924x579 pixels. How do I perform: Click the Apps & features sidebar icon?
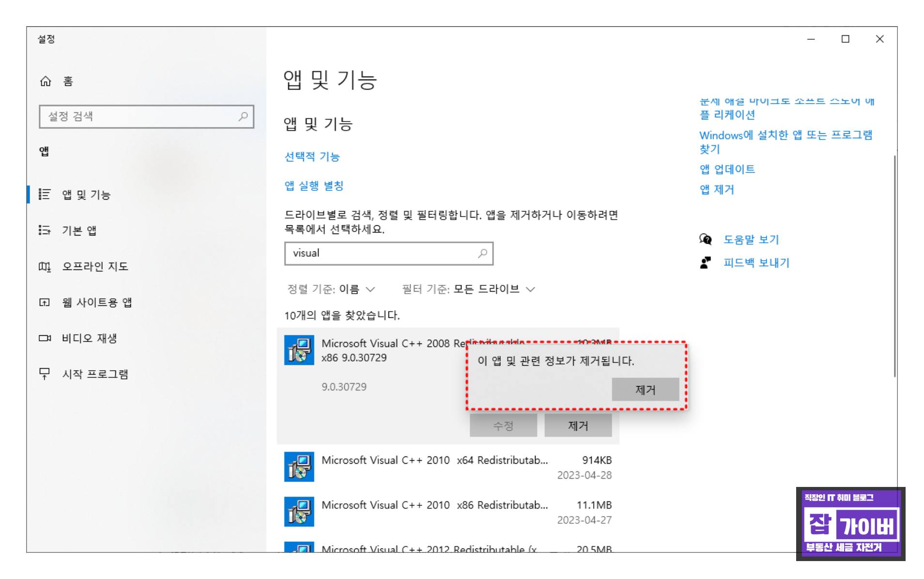(45, 194)
